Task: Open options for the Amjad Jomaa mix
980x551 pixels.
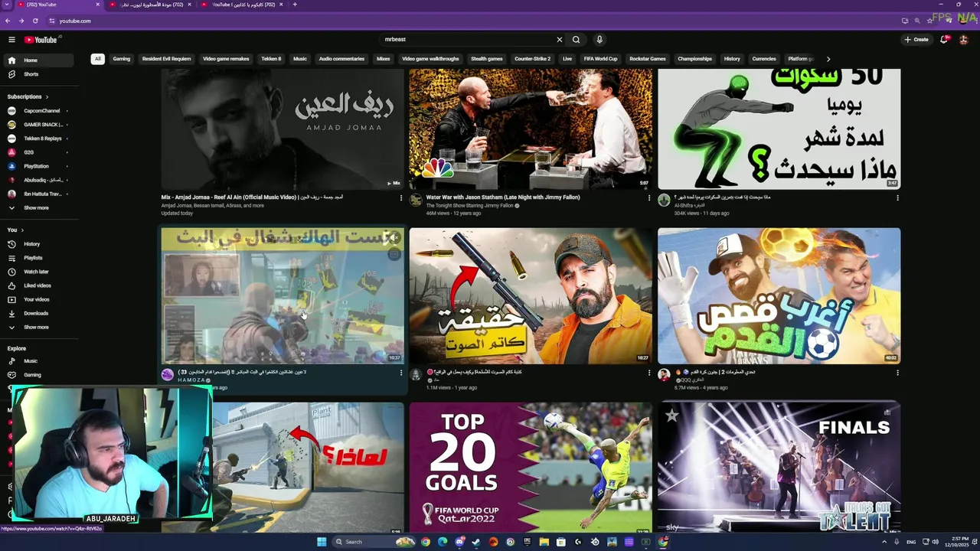Action: pyautogui.click(x=400, y=198)
